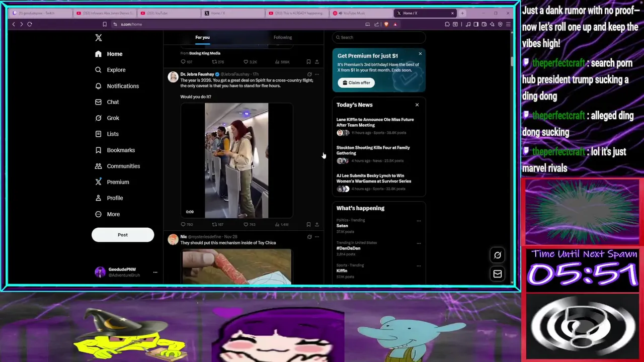Go to Lists in the sidebar
The width and height of the screenshot is (644, 362).
107,134
